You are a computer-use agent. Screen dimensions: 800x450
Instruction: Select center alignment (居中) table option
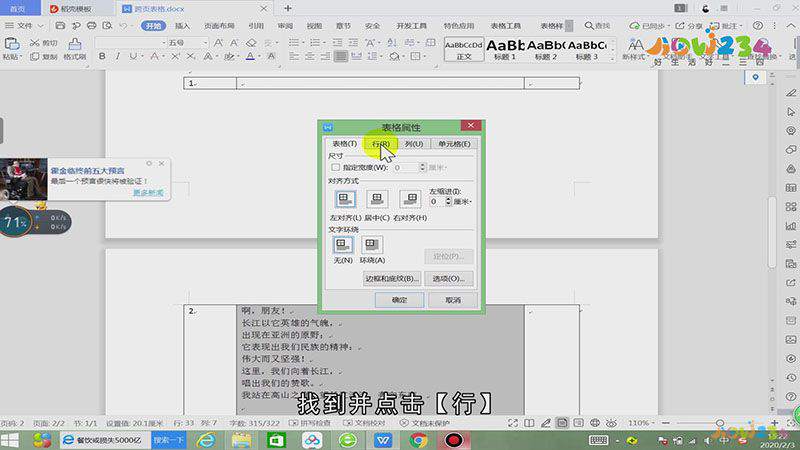[x=377, y=199]
